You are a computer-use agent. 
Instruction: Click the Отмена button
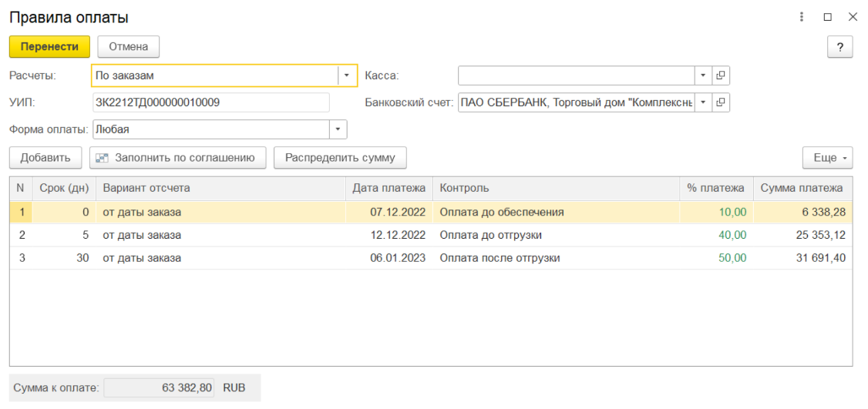128,47
